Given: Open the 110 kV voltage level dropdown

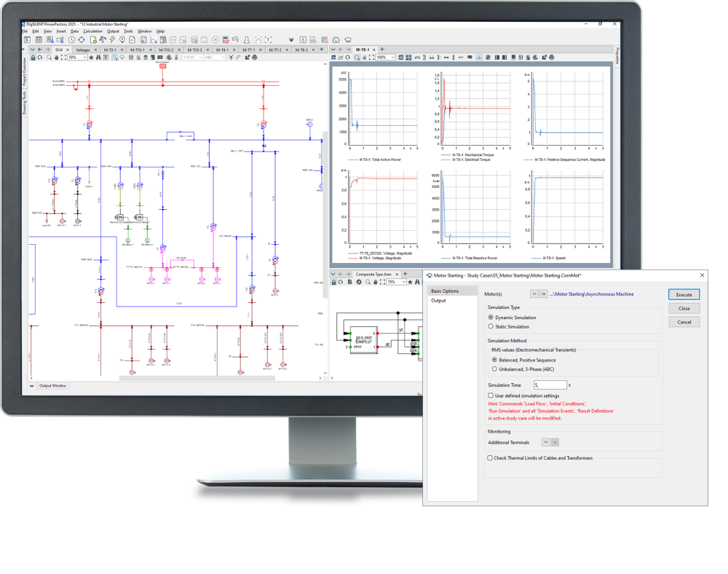Looking at the screenshot, I should pyautogui.click(x=201, y=58).
